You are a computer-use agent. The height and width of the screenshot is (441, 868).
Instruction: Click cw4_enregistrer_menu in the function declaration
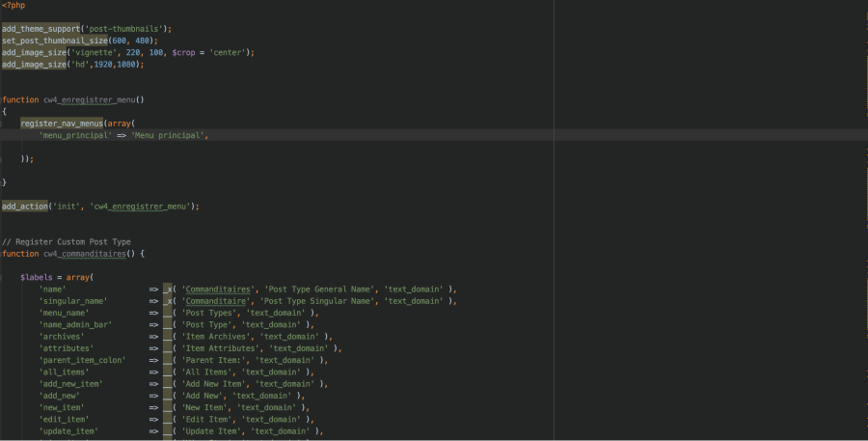(x=93, y=99)
